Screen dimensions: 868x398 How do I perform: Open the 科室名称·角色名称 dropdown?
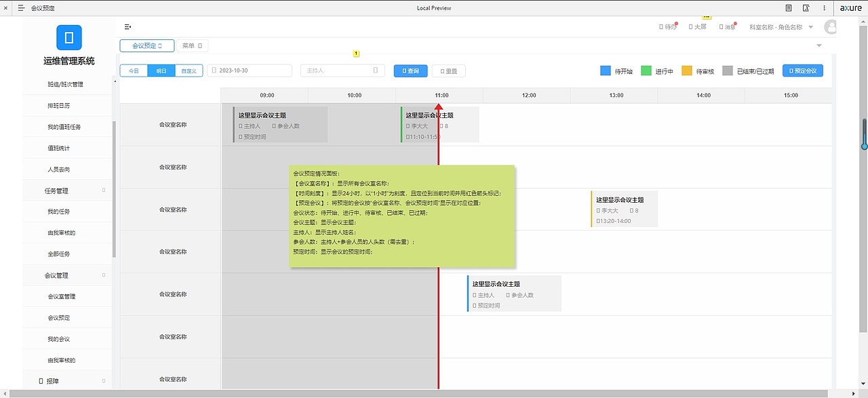[x=781, y=27]
